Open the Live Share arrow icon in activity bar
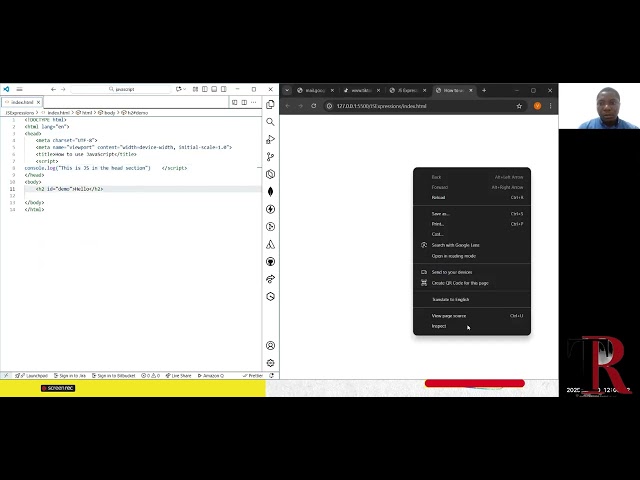The width and height of the screenshot is (640, 480). 270,279
